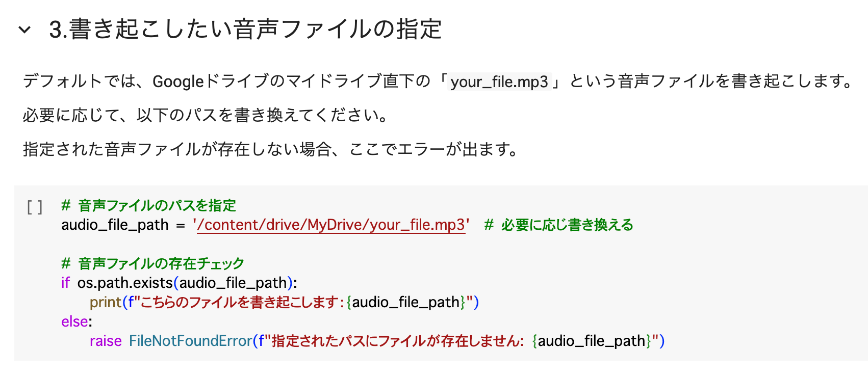This screenshot has height=377, width=868.
Task: Click os.path.exists in the code
Action: (125, 283)
